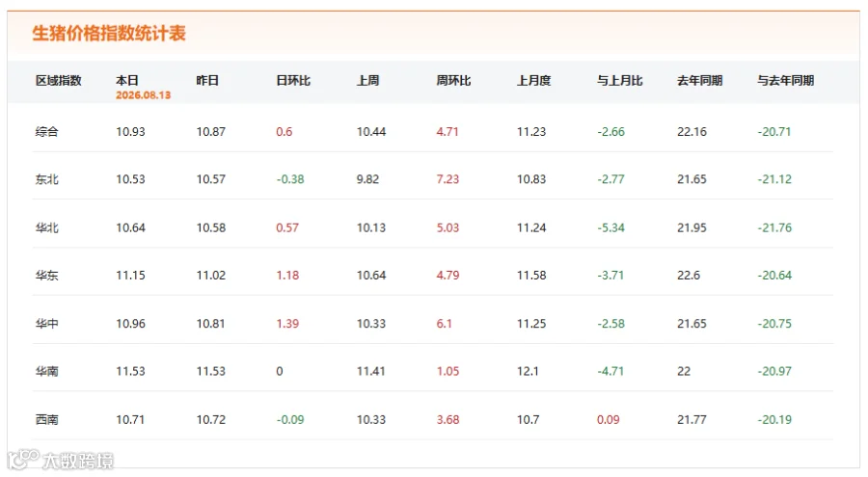This screenshot has height=477, width=868.
Task: Click the 华北 region label
Action: pos(46,227)
